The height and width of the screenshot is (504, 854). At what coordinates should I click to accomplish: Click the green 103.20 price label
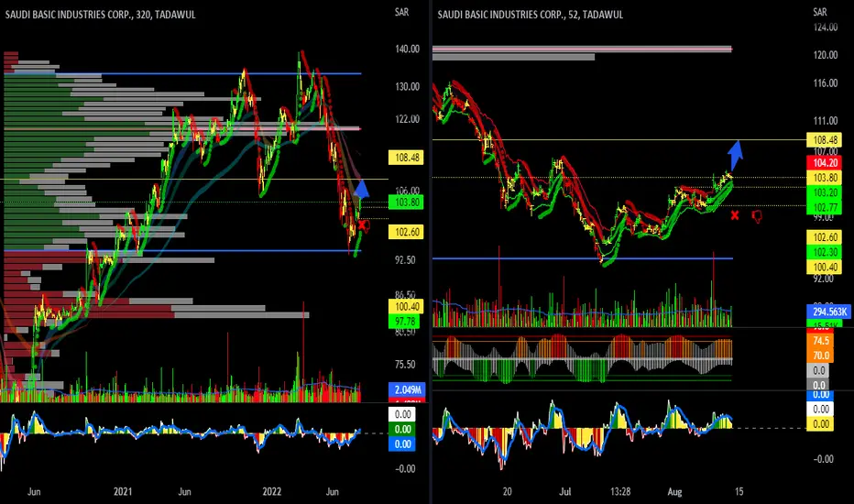(x=825, y=192)
